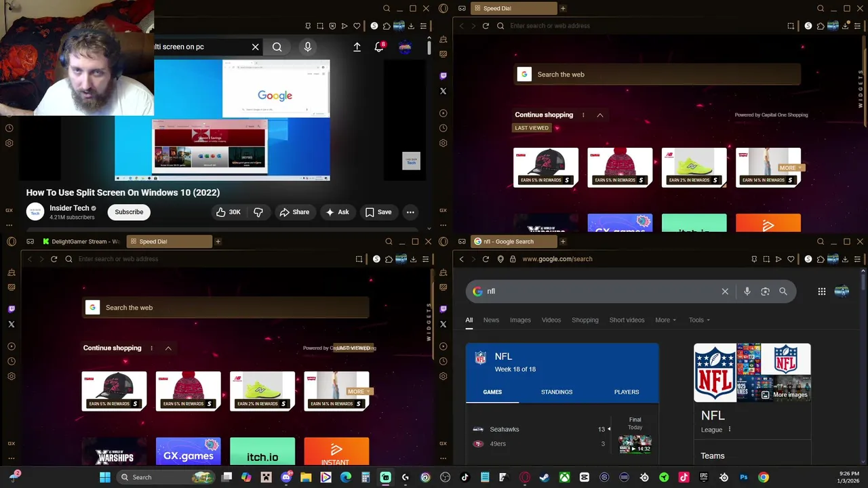This screenshot has width=868, height=488.
Task: Like the split screen video
Action: [228, 212]
